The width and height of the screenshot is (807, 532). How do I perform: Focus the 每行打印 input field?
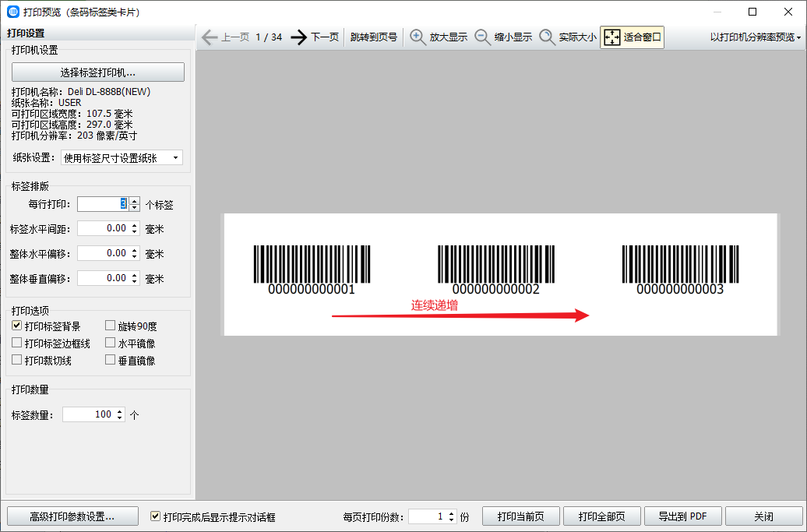[103, 204]
